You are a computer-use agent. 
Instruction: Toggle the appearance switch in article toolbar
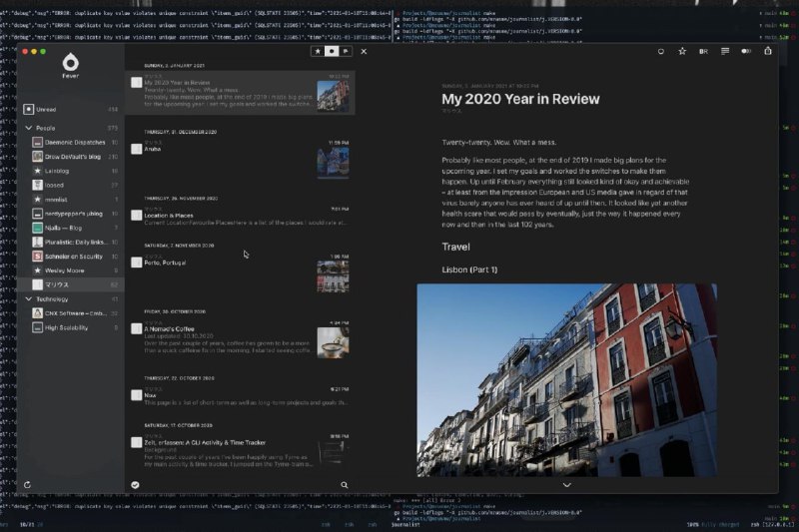(x=746, y=51)
